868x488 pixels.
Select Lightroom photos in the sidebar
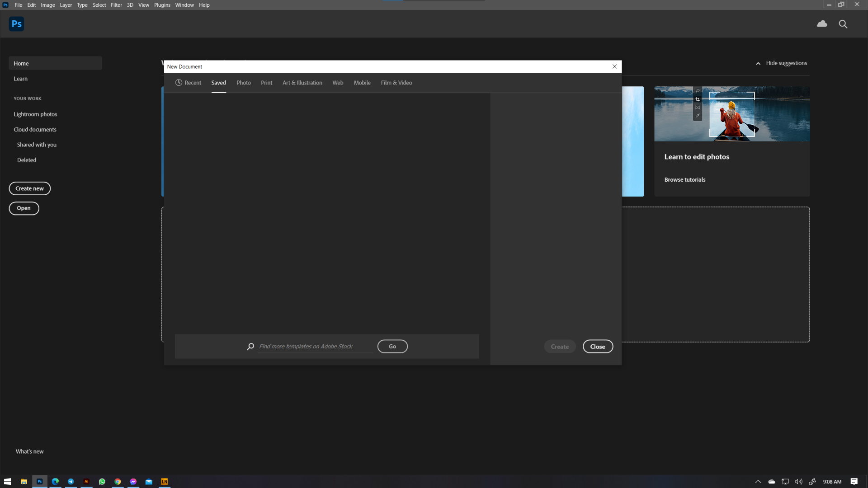35,114
